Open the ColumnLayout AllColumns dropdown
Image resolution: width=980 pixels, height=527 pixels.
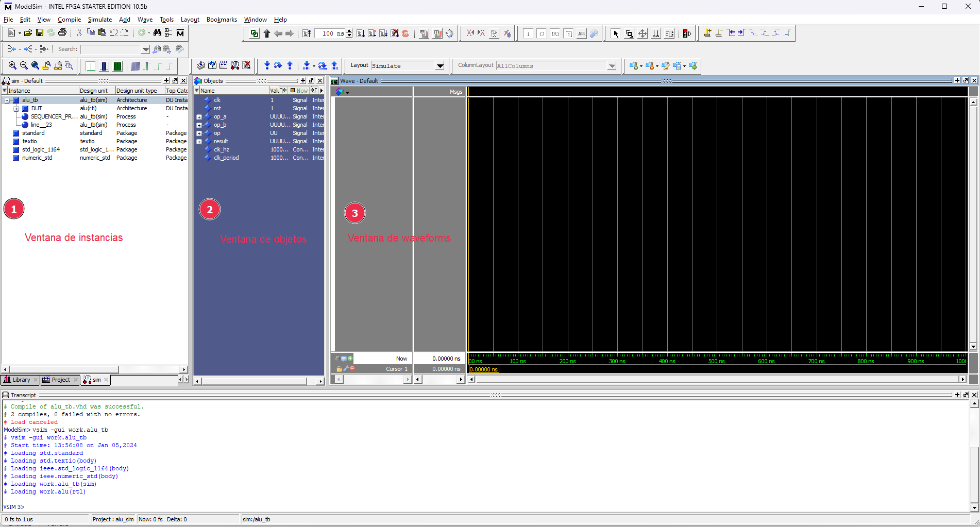[612, 65]
